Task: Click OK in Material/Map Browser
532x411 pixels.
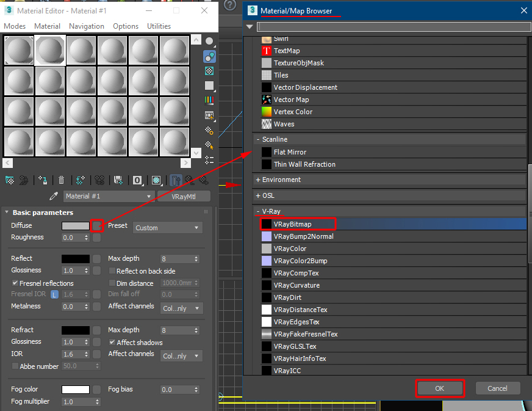Action: coord(440,388)
